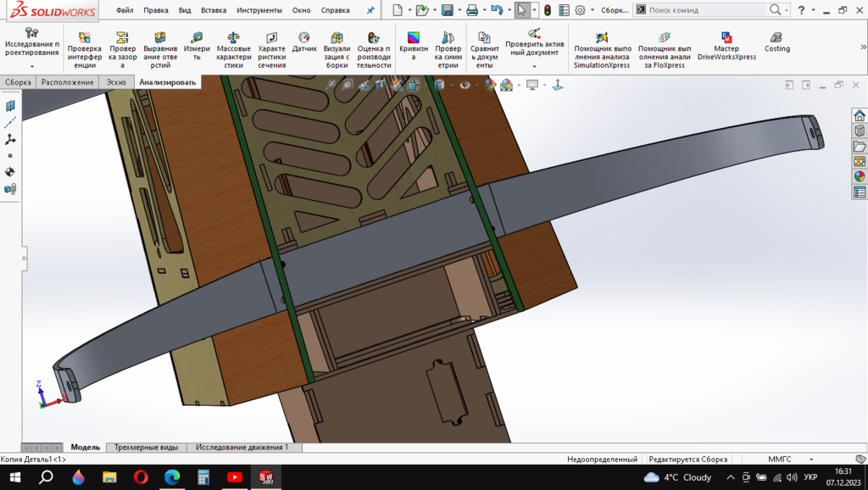Pin the menu bar with the pushpin

pyautogui.click(x=370, y=10)
